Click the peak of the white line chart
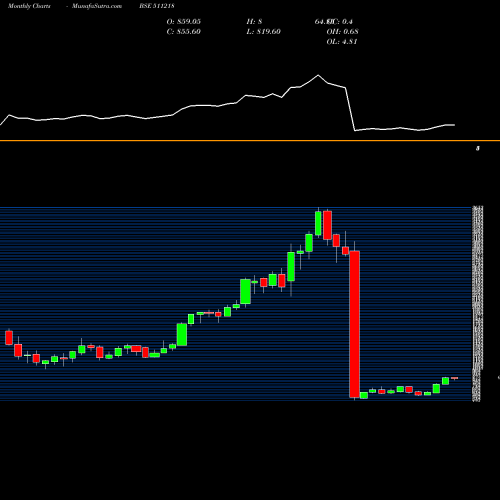 (318, 75)
